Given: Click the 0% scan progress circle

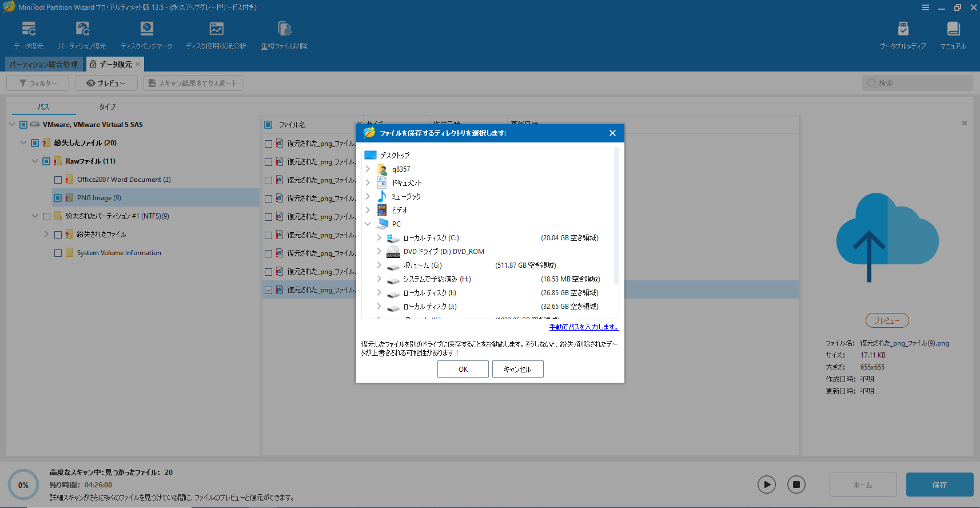Looking at the screenshot, I should click(x=23, y=485).
